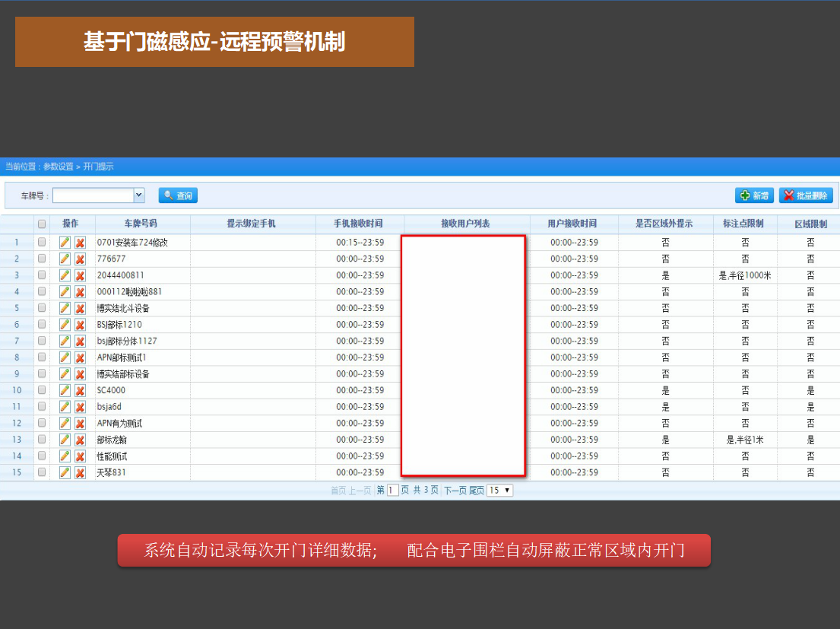840x629 pixels.
Task: Click the red delete icon for row 2044400811
Action: coord(80,275)
